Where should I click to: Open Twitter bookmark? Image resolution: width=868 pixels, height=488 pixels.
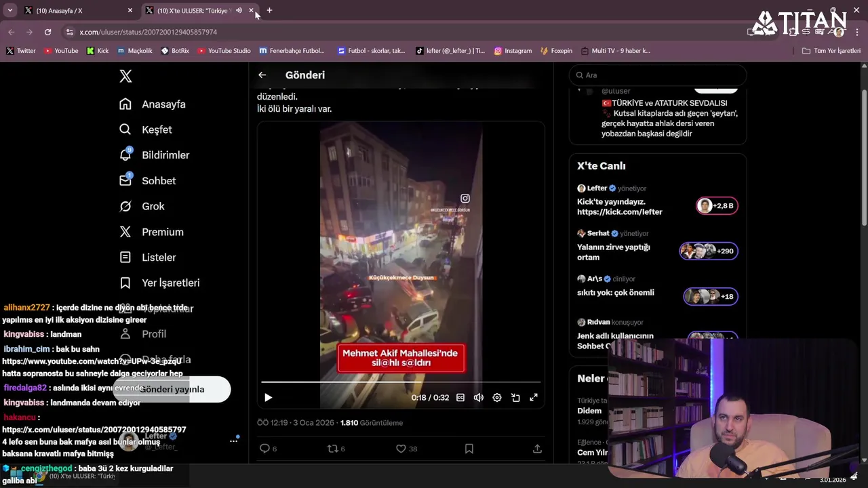pyautogui.click(x=20, y=51)
